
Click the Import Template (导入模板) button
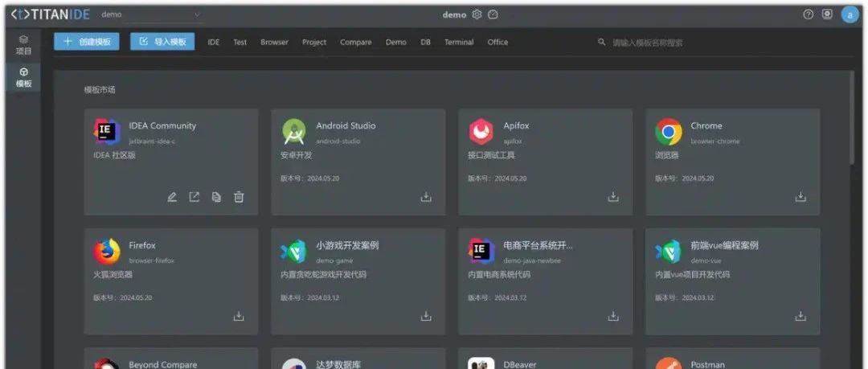tap(162, 42)
